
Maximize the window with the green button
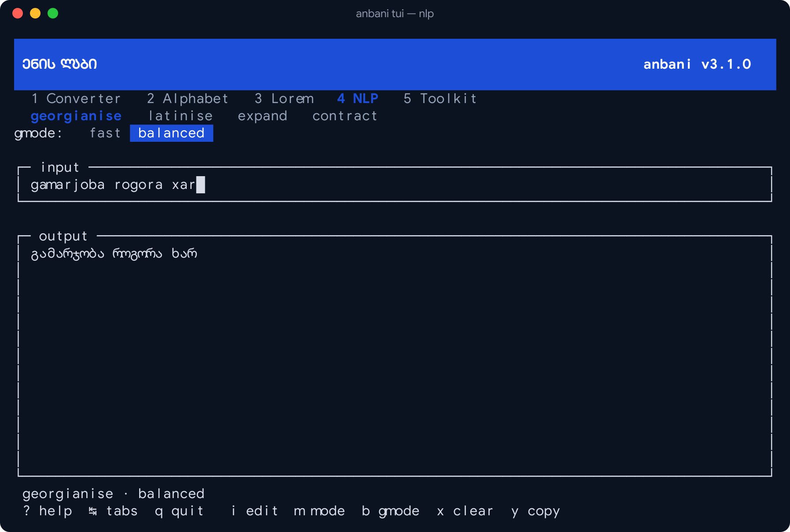53,13
